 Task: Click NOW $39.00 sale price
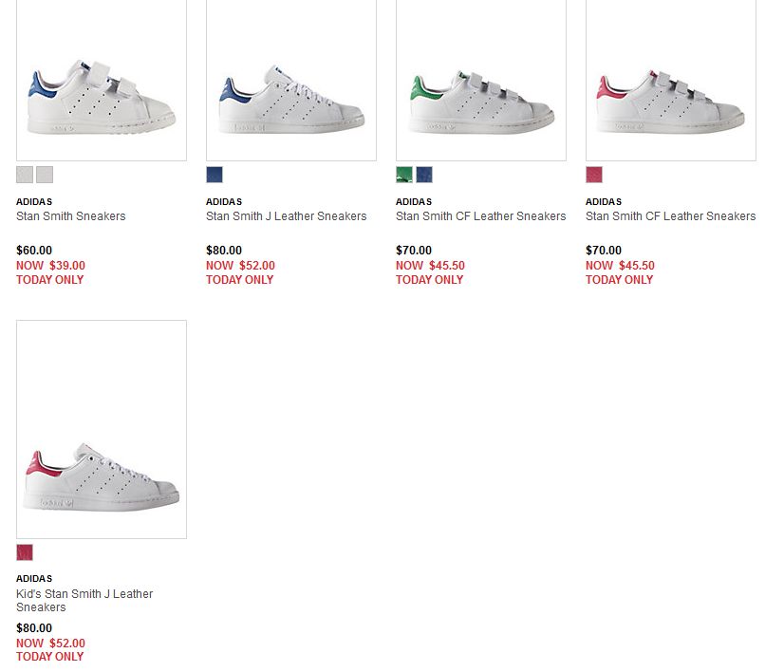50,266
